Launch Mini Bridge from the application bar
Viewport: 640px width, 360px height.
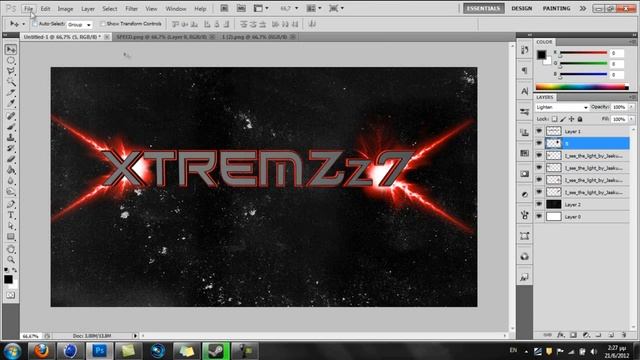pos(241,8)
